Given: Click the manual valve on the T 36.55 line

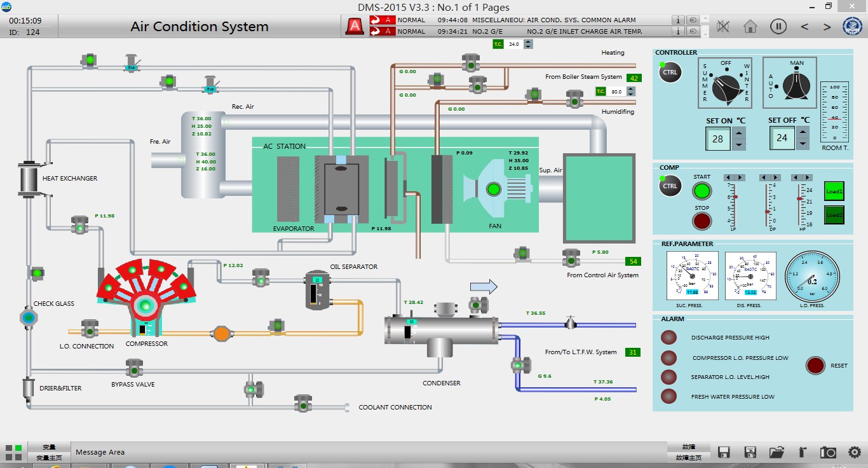Looking at the screenshot, I should 571,324.
